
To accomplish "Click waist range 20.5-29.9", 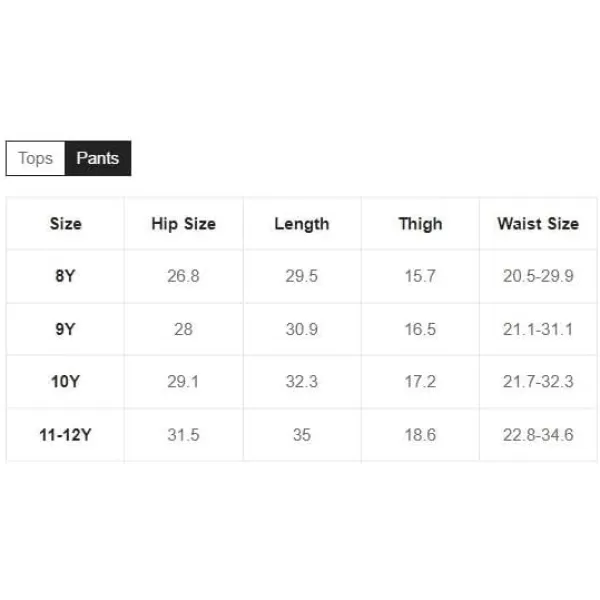I will pyautogui.click(x=538, y=276).
